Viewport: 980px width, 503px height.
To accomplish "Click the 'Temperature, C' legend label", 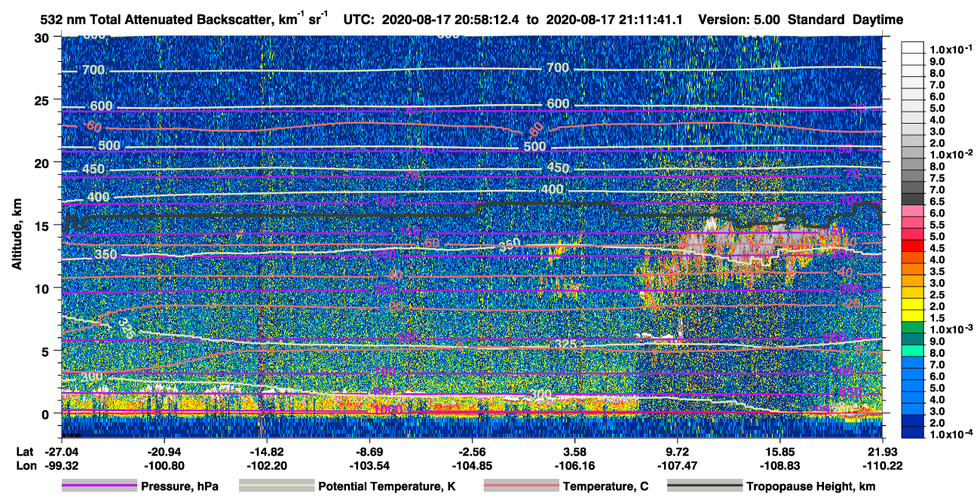I will (x=605, y=486).
